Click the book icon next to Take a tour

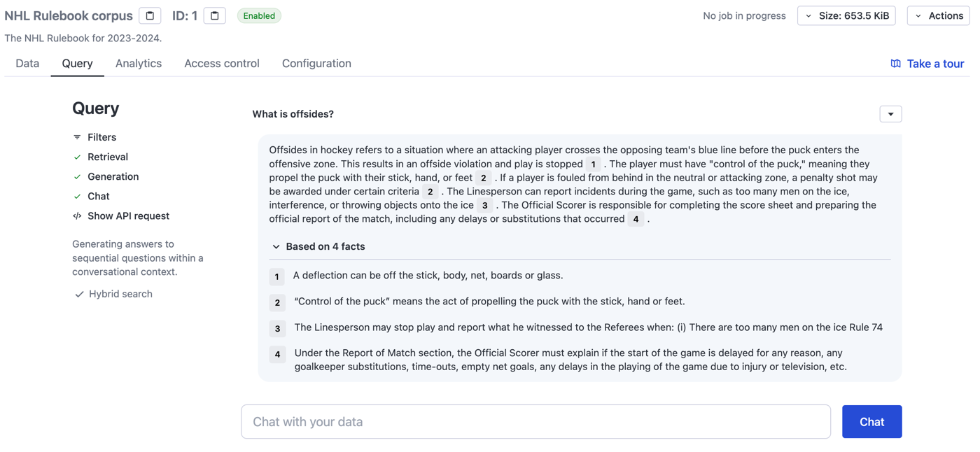click(895, 63)
